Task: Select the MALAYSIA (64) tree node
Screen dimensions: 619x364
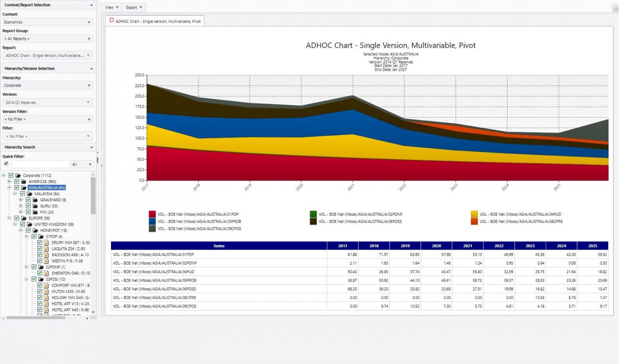Action: tap(47, 194)
